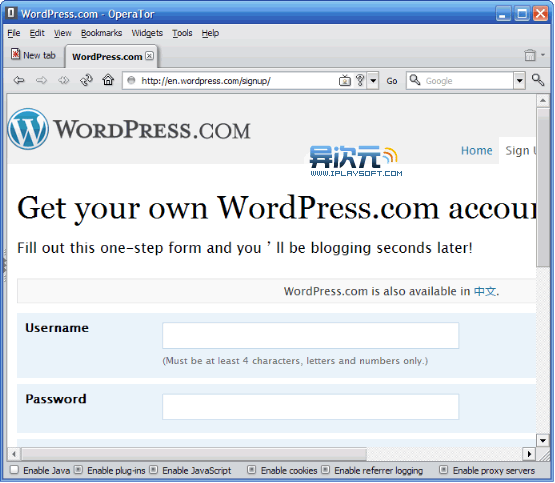
Task: Select the WordPress.com tab
Action: pyautogui.click(x=111, y=56)
